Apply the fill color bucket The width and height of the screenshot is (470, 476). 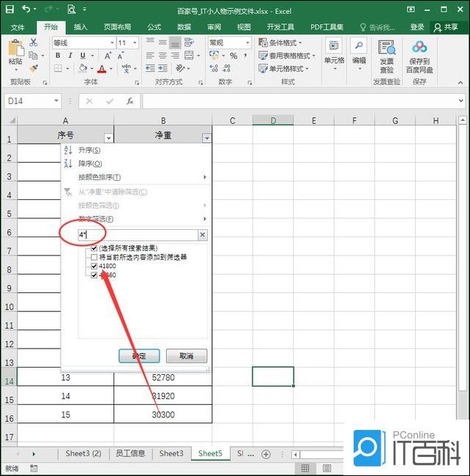(83, 68)
